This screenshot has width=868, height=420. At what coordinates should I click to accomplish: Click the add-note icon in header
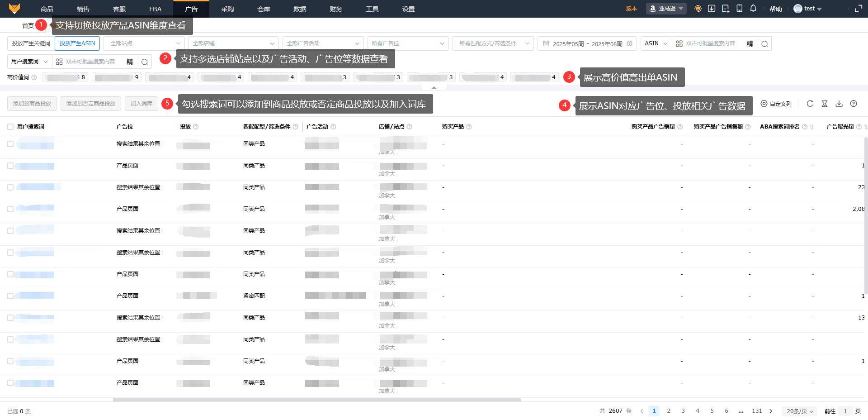[726, 9]
